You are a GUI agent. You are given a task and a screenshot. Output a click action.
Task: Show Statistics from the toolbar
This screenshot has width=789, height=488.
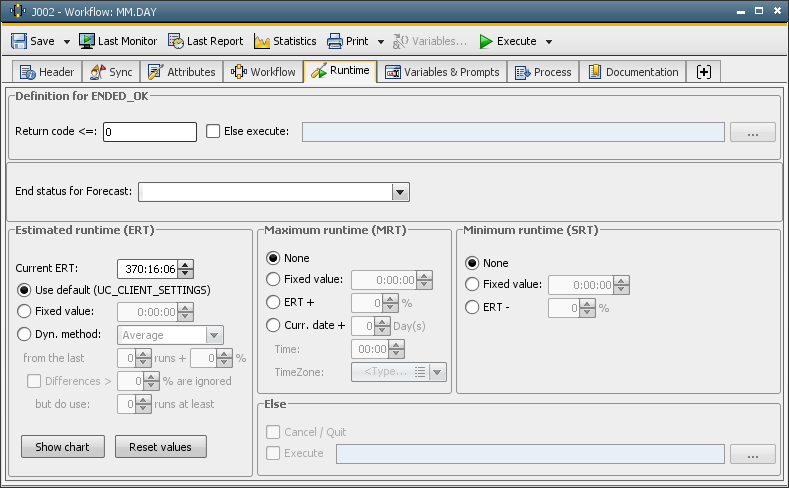(x=285, y=41)
